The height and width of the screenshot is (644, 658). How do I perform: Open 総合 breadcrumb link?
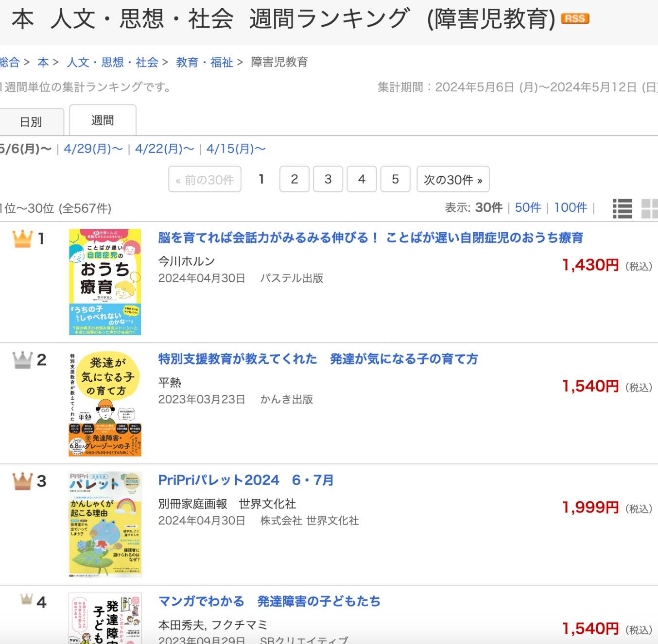tap(10, 62)
